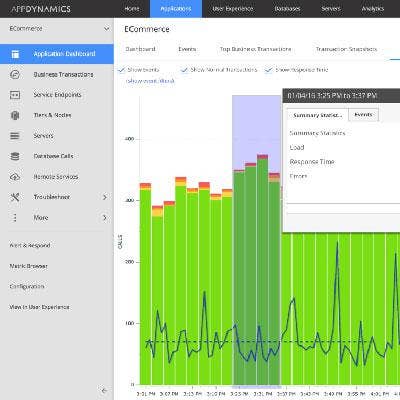Viewport: 400px width, 400px height.
Task: Toggle Show Normal Transactions checkbox
Action: 184,70
